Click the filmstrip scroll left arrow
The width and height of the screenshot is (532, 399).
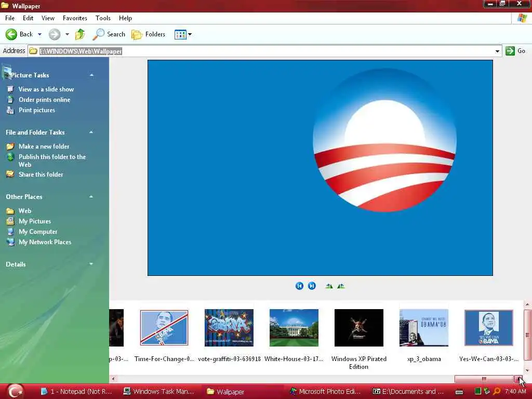pyautogui.click(x=113, y=379)
